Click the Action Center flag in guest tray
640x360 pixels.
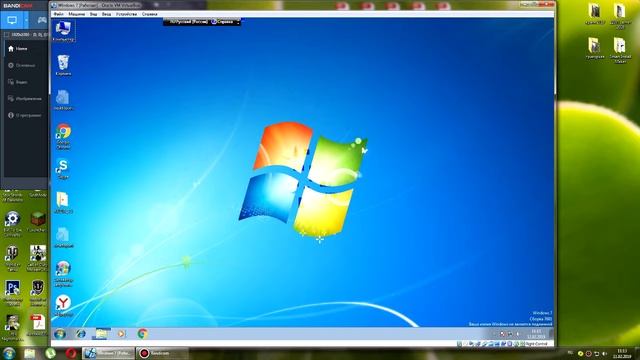pos(502,334)
